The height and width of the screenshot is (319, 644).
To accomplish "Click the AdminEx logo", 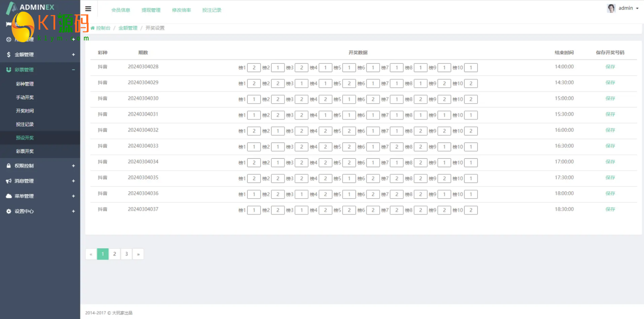I will [31, 7].
